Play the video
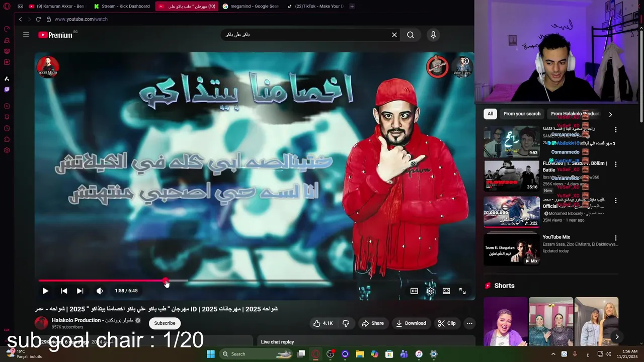The height and width of the screenshot is (362, 644). pos(45,291)
